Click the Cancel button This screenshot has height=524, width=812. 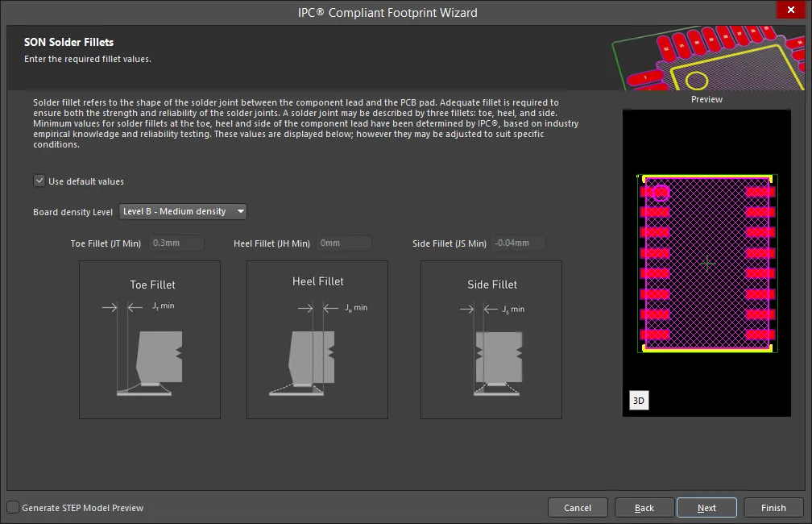click(x=578, y=507)
